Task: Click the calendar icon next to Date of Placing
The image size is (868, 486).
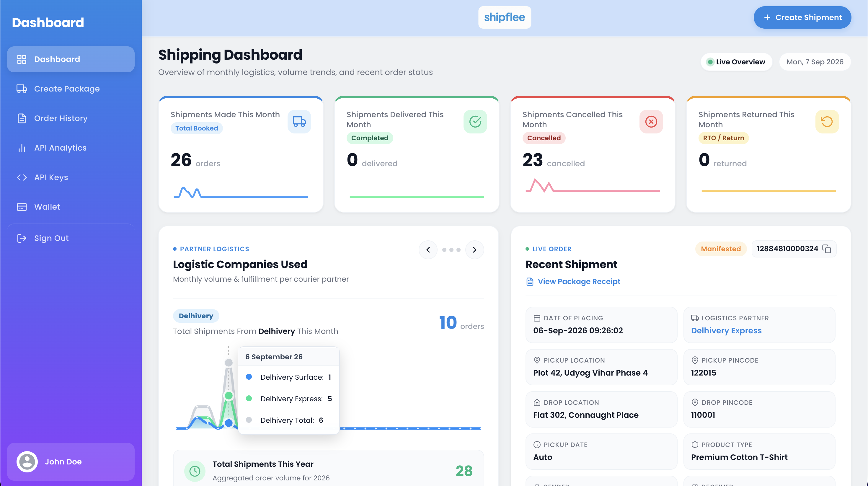Action: pyautogui.click(x=537, y=318)
